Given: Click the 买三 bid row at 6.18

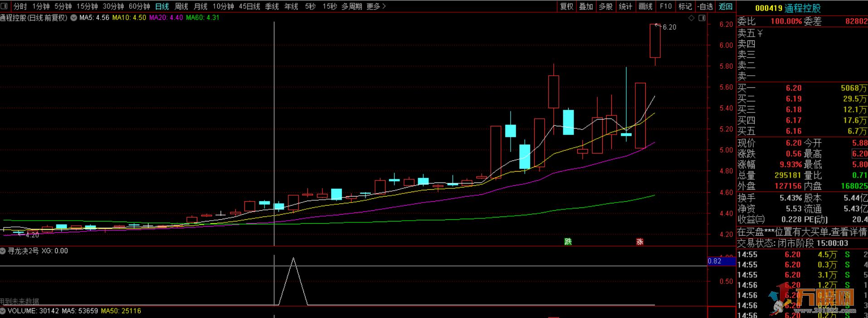Looking at the screenshot, I should point(802,110).
